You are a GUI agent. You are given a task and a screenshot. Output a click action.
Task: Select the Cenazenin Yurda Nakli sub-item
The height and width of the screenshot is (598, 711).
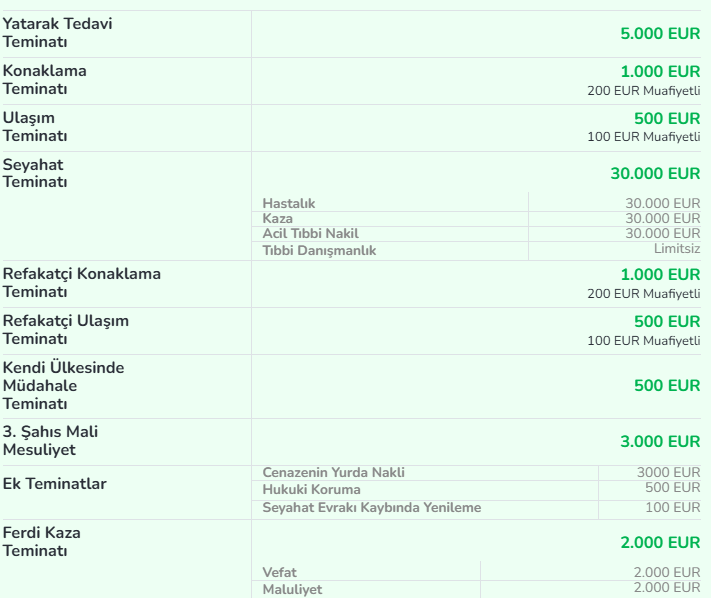coord(334,472)
